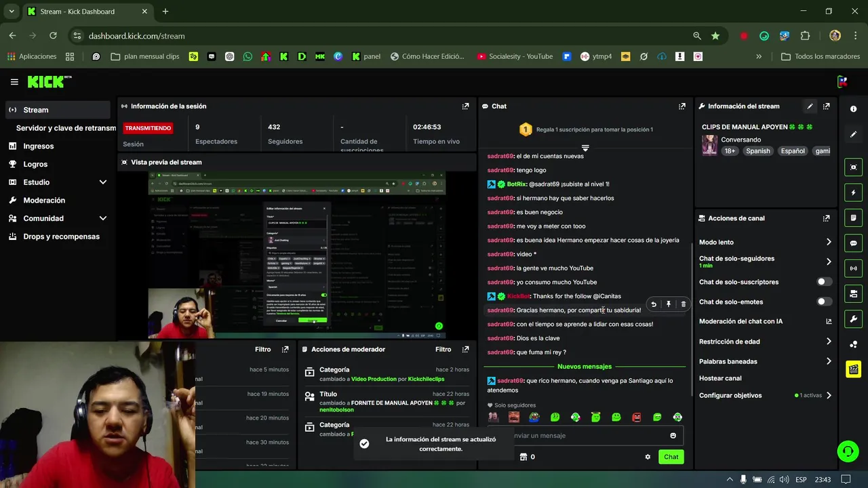Click the number 1 gift subscription badge
The image size is (868, 488).
coord(525,129)
